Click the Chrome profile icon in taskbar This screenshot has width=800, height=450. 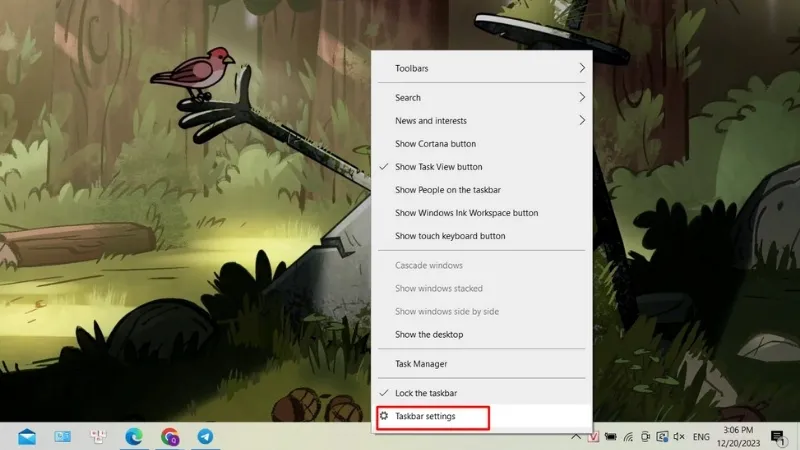point(170,437)
